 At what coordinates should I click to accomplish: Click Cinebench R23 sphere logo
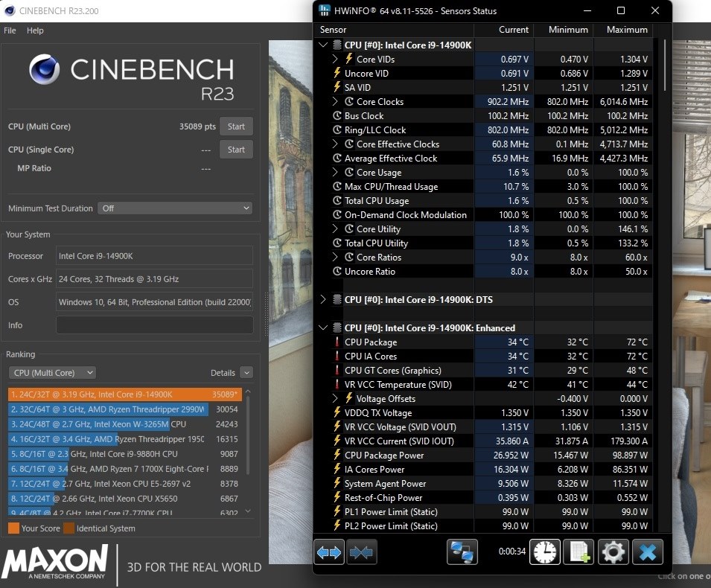(45, 69)
